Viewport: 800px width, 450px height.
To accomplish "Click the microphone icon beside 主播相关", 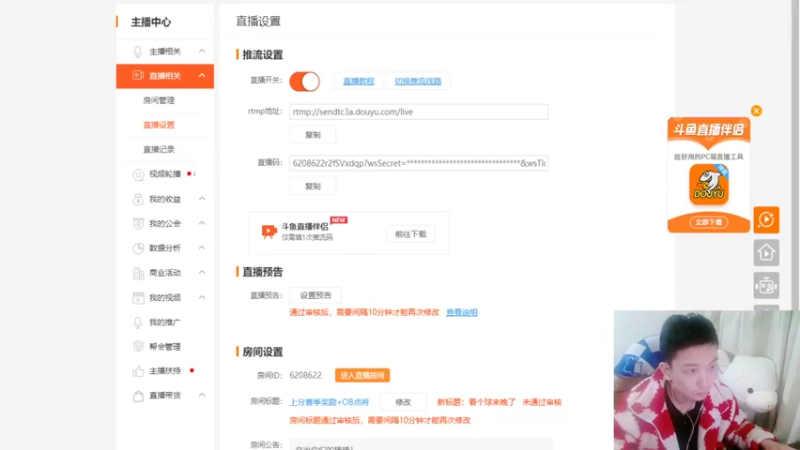I will point(138,52).
